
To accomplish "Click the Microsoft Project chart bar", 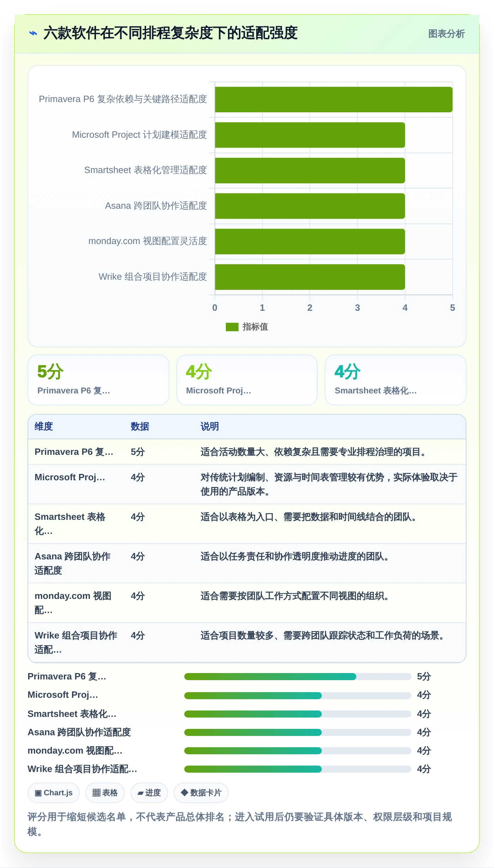I will click(x=310, y=135).
